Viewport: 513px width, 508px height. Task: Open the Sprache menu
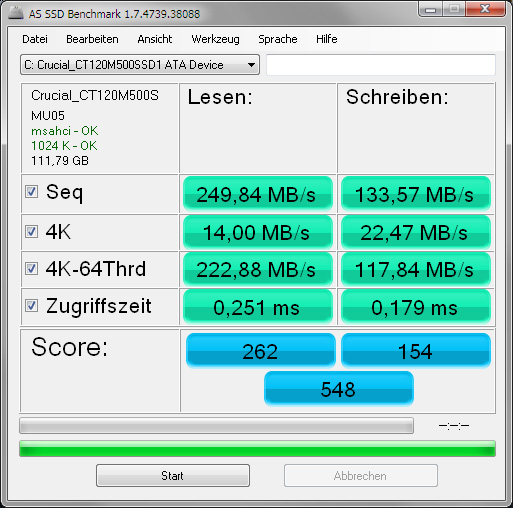(278, 39)
